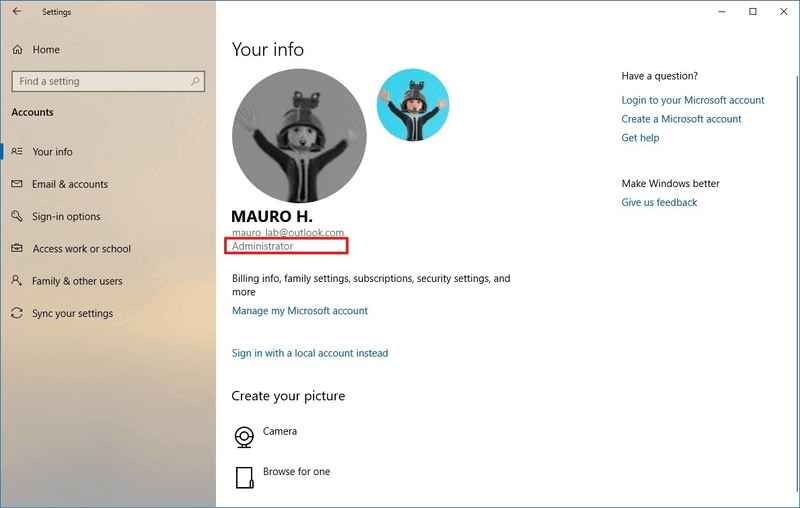Viewport: 800px width, 508px height.
Task: Open Email & accounts section
Action: tap(70, 184)
